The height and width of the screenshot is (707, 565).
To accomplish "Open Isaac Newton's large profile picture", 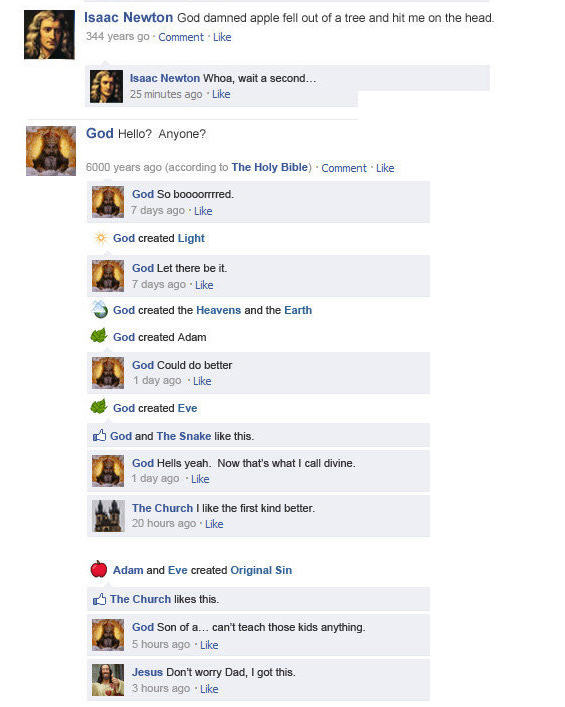I will pos(49,35).
